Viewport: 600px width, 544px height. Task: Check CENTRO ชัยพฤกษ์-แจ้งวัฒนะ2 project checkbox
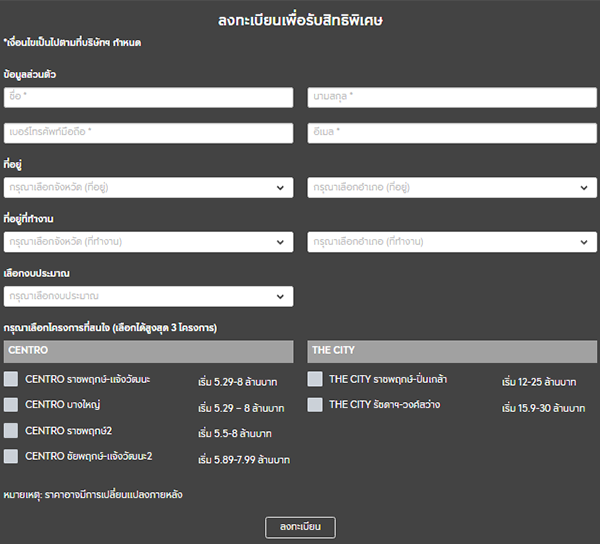[x=11, y=457]
